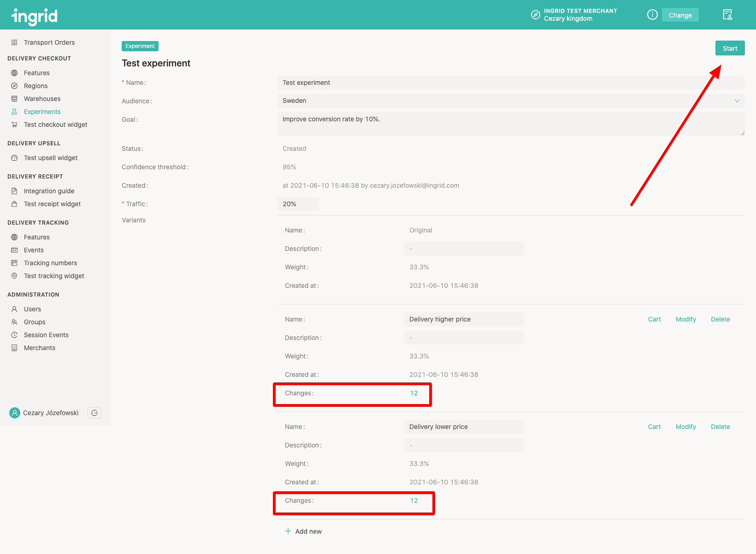The height and width of the screenshot is (554, 756).
Task: Modify the Delivery higher price variant
Action: tap(685, 319)
